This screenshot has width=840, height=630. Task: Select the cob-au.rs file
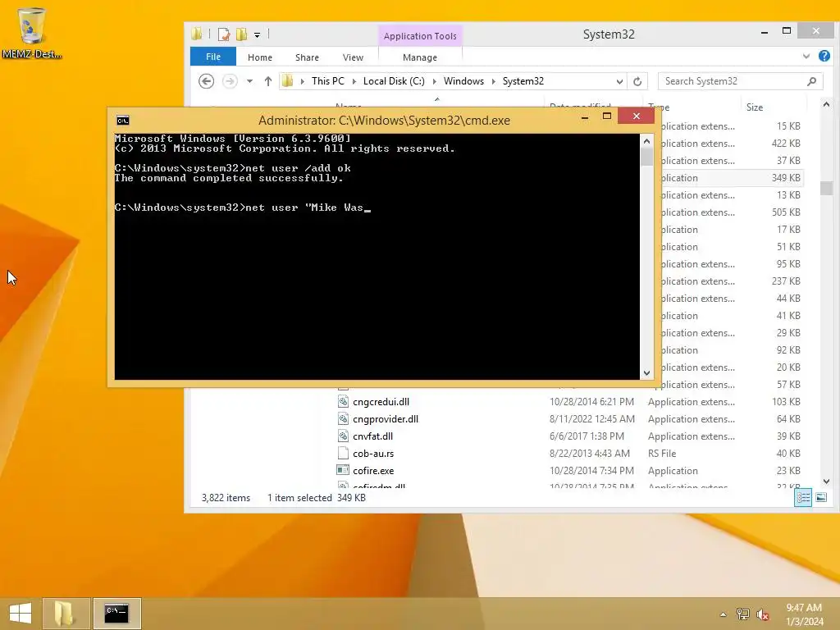click(373, 453)
